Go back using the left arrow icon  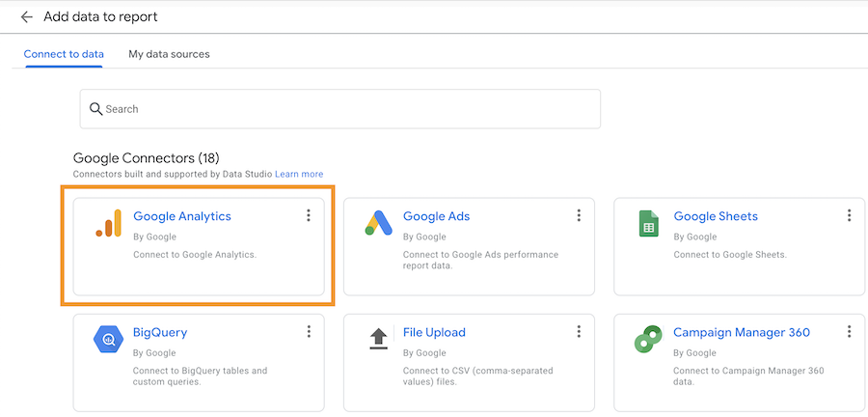click(x=26, y=17)
